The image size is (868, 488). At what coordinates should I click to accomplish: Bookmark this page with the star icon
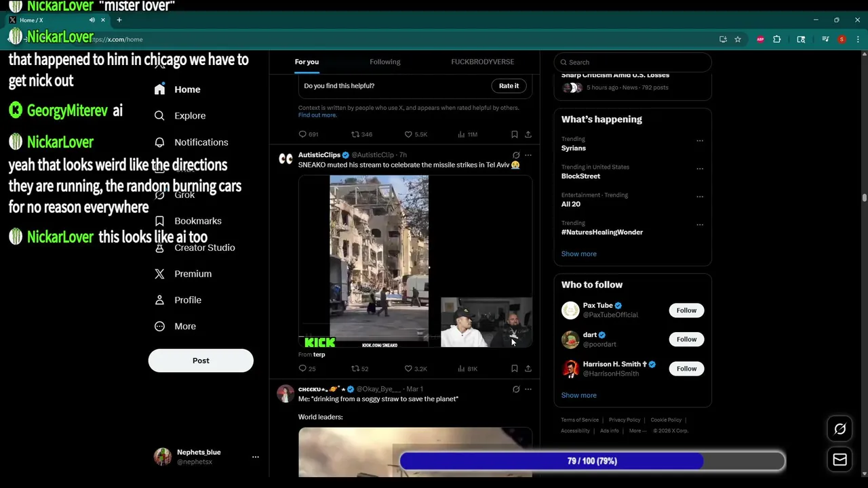(738, 39)
